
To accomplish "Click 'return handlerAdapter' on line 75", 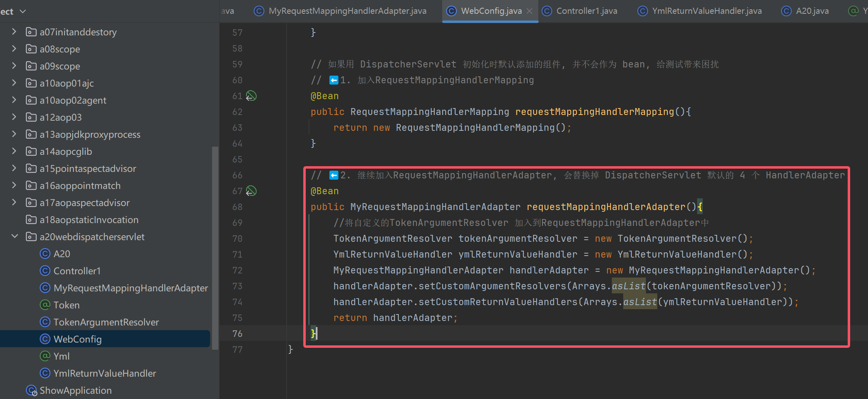I will (393, 318).
